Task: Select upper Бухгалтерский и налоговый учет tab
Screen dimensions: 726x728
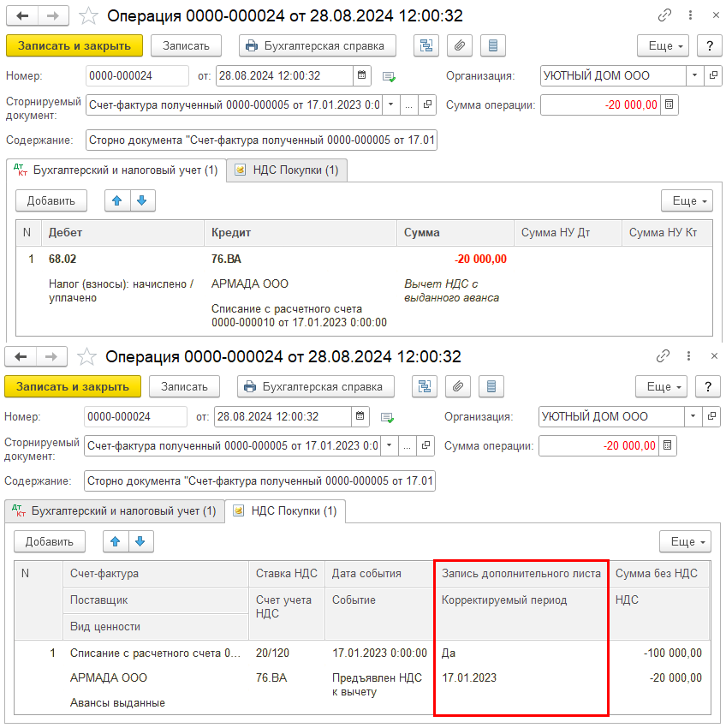Action: click(116, 170)
